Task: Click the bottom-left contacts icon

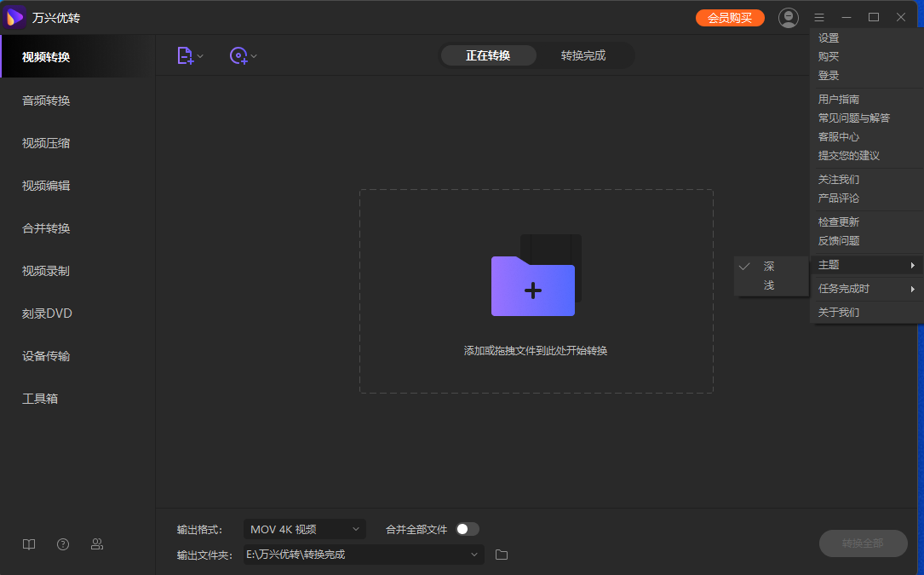Action: 97,544
